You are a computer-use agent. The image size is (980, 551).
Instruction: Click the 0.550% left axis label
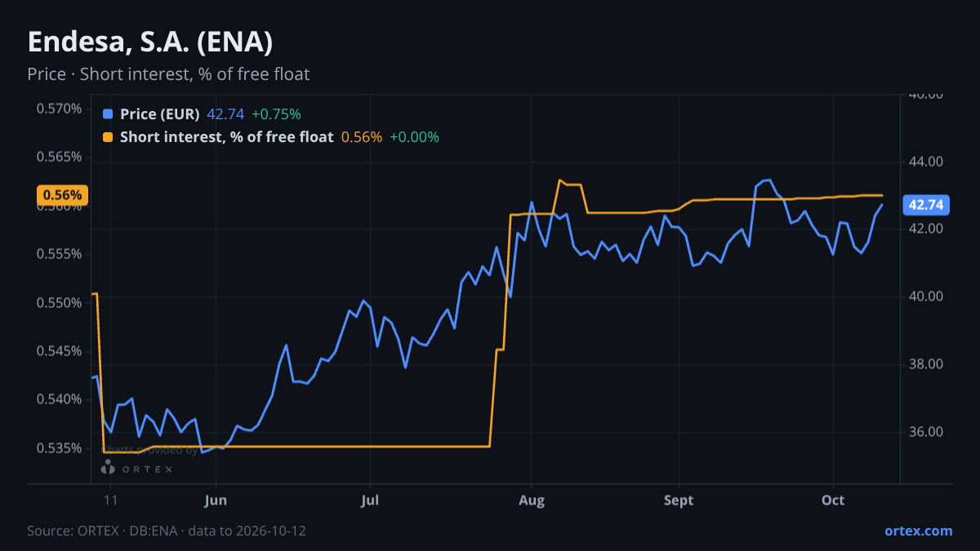pyautogui.click(x=60, y=303)
